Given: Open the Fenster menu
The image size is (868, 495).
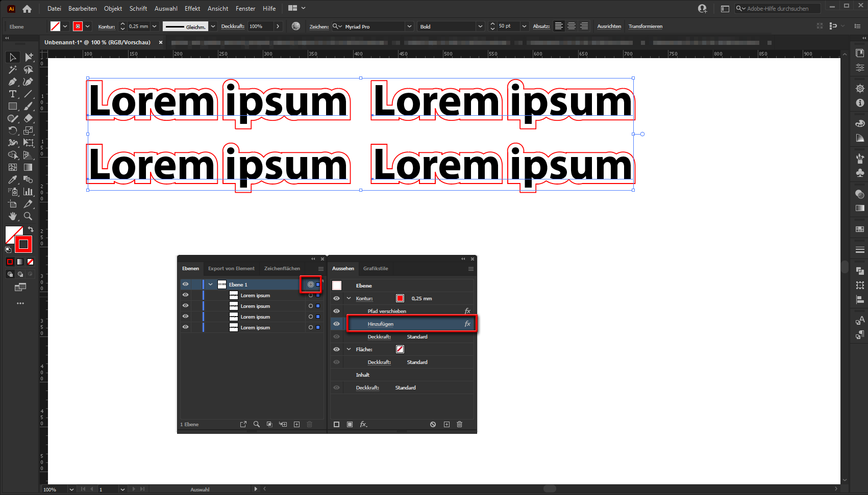Looking at the screenshot, I should [x=245, y=8].
